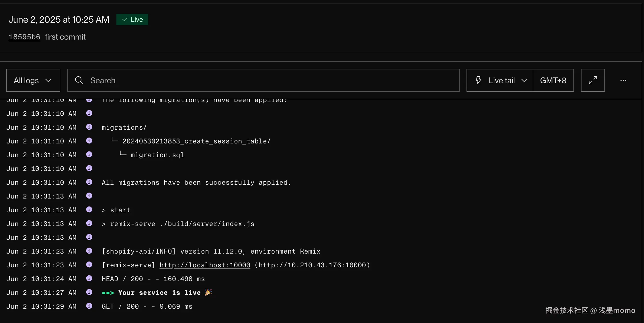Select the 'Your service is live' log entry
Image resolution: width=644 pixels, height=323 pixels.
[x=159, y=293]
